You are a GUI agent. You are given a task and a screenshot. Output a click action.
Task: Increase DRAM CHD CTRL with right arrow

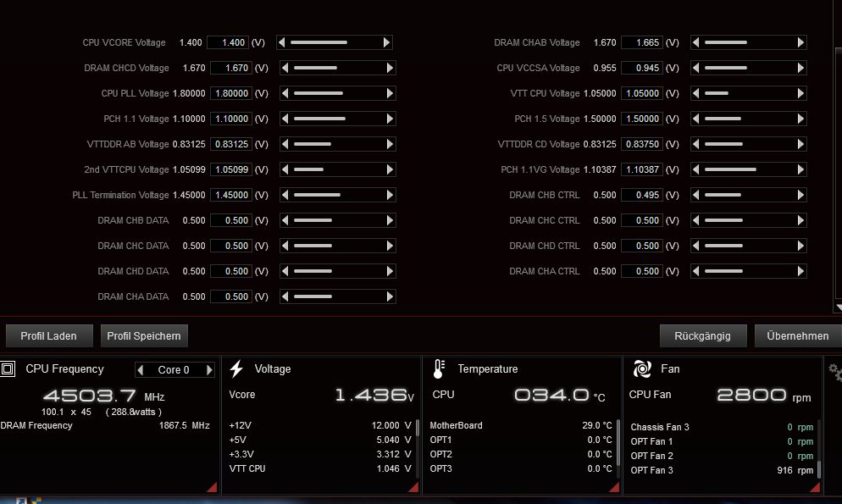click(x=800, y=246)
